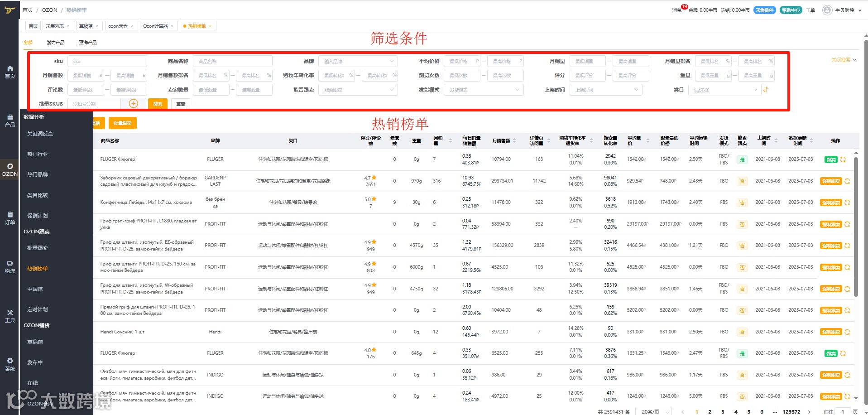Sort table by 月销售额 column arrows

tap(514, 141)
